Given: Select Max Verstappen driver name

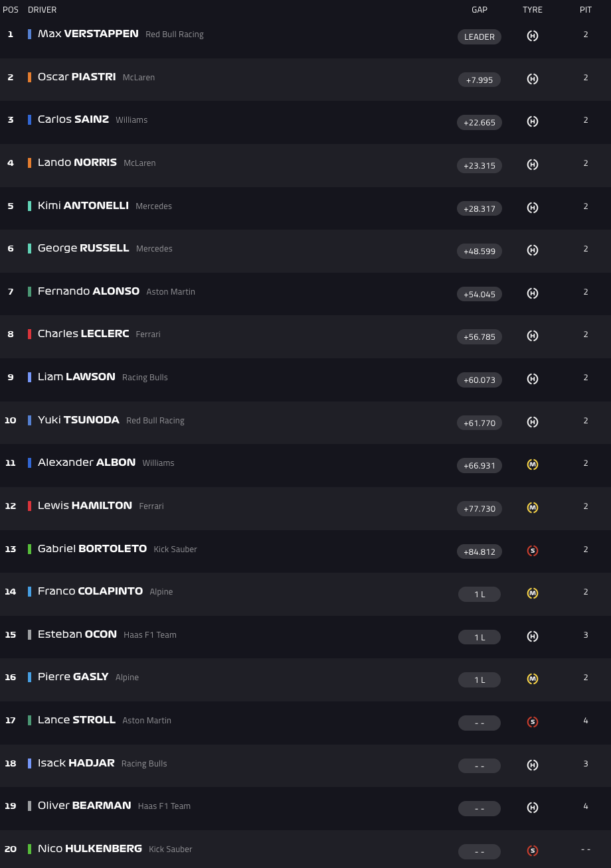Looking at the screenshot, I should 88,34.
